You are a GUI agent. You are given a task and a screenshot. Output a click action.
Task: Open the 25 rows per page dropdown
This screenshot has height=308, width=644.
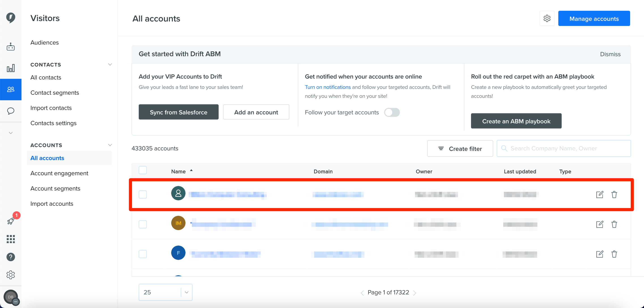coord(166,292)
